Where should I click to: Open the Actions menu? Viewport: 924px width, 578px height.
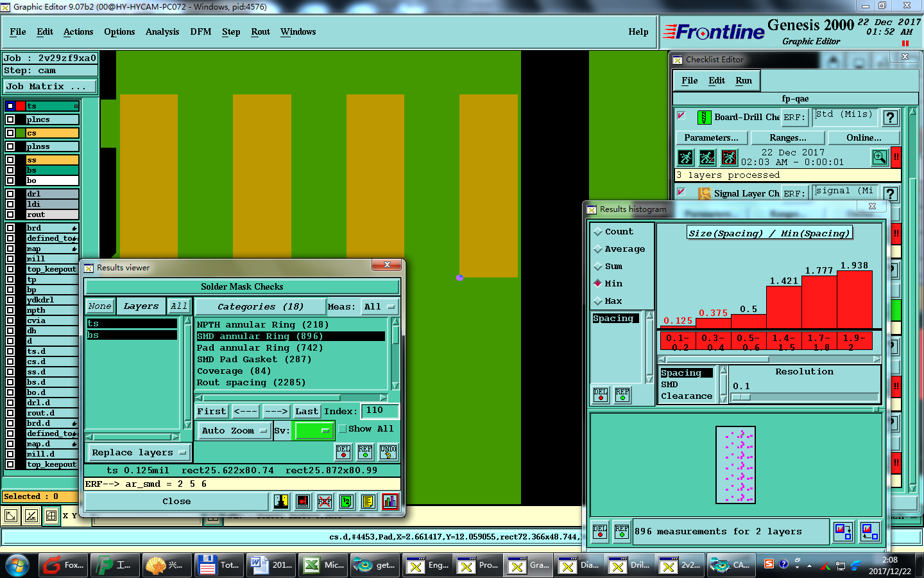coord(78,32)
